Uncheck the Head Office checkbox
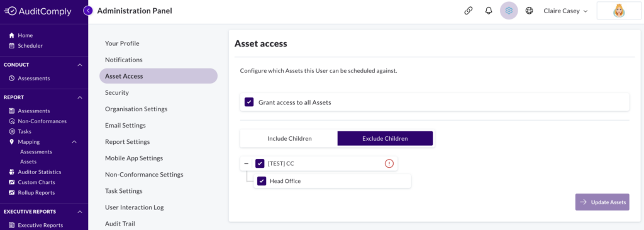The height and width of the screenshot is (230, 644). click(x=262, y=181)
